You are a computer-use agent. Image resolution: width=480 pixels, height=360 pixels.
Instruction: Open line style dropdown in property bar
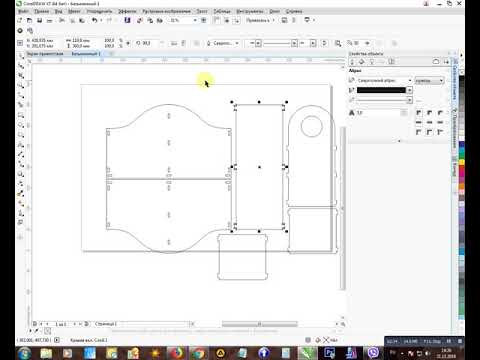click(x=294, y=43)
